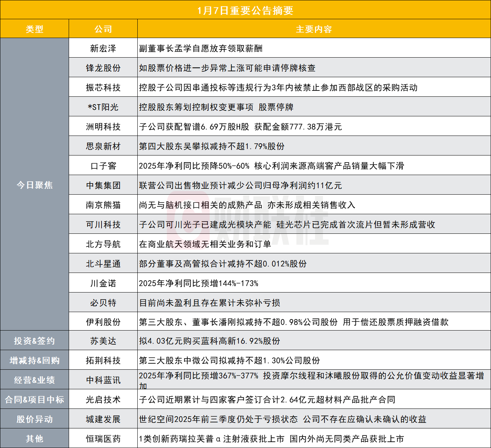Image resolution: width=491 pixels, height=448 pixels.
Task: Open the 新宏泽 company entry
Action: pos(103,48)
